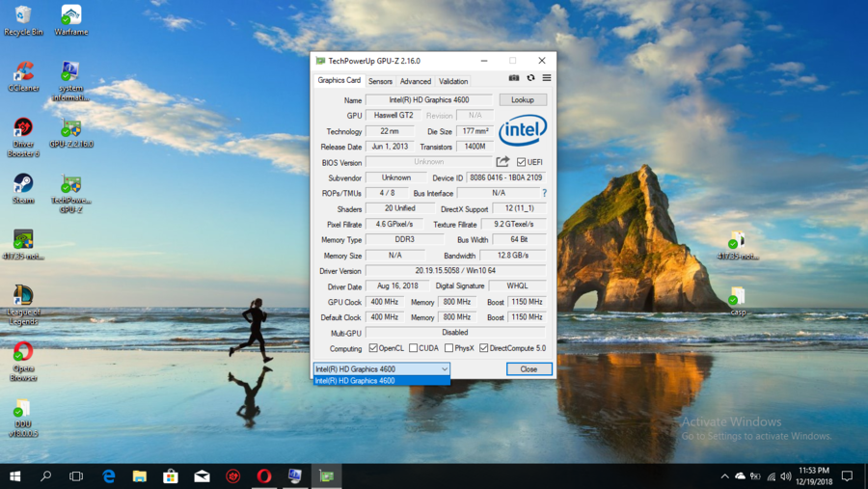Toggle the UEFI checkbox
868x489 pixels.
click(521, 162)
